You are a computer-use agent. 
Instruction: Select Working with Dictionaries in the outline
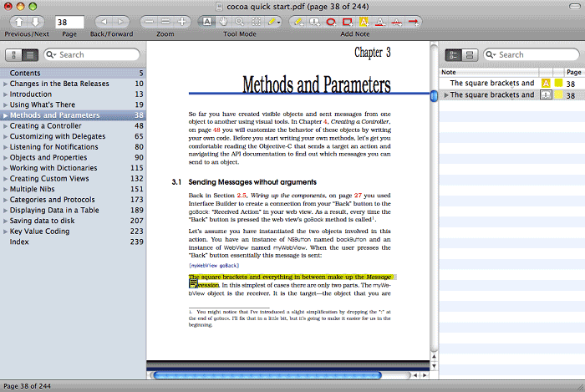click(x=73, y=168)
